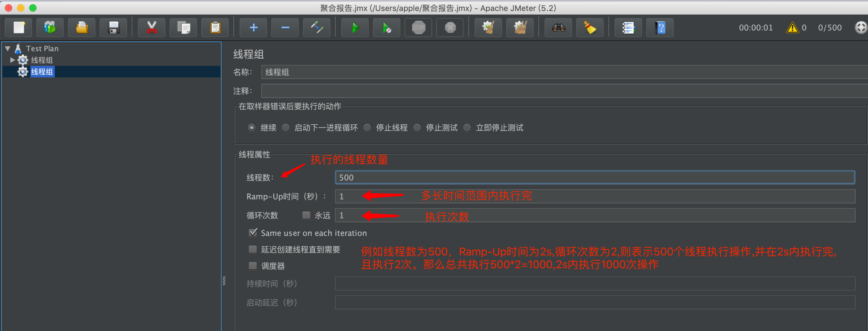Click Start no pauses icon
Screen dimensions: 868x331
(x=387, y=28)
